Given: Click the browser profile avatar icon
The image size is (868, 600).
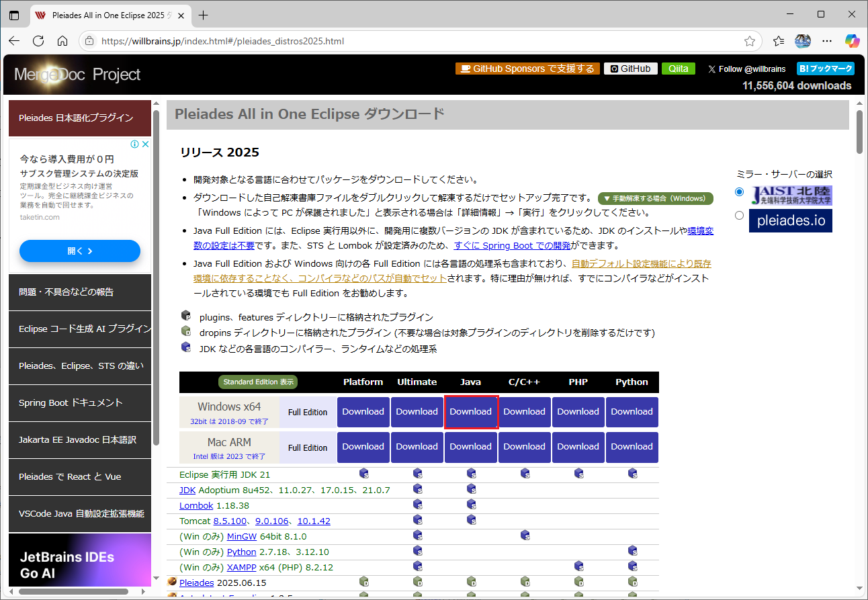Looking at the screenshot, I should (803, 41).
